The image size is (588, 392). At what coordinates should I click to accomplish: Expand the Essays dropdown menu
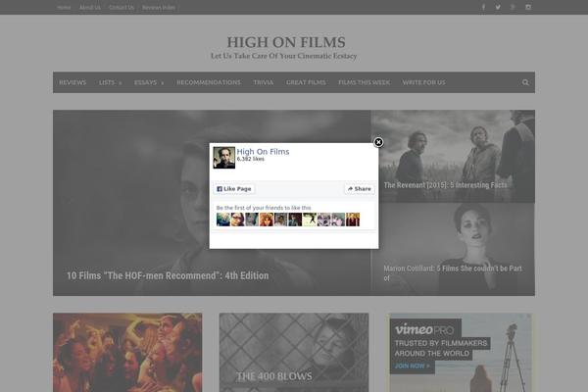click(149, 82)
